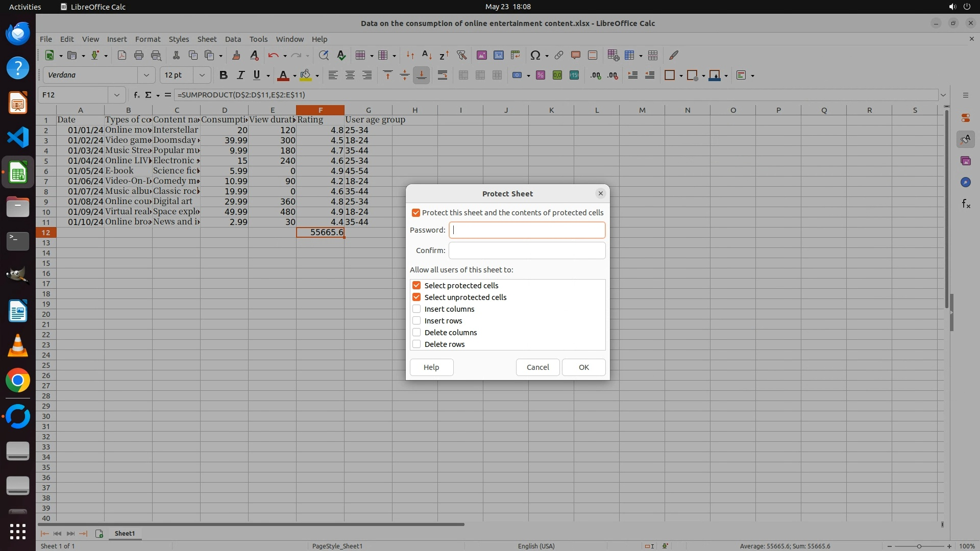
Task: Click the Bold formatting icon
Action: 223,76
